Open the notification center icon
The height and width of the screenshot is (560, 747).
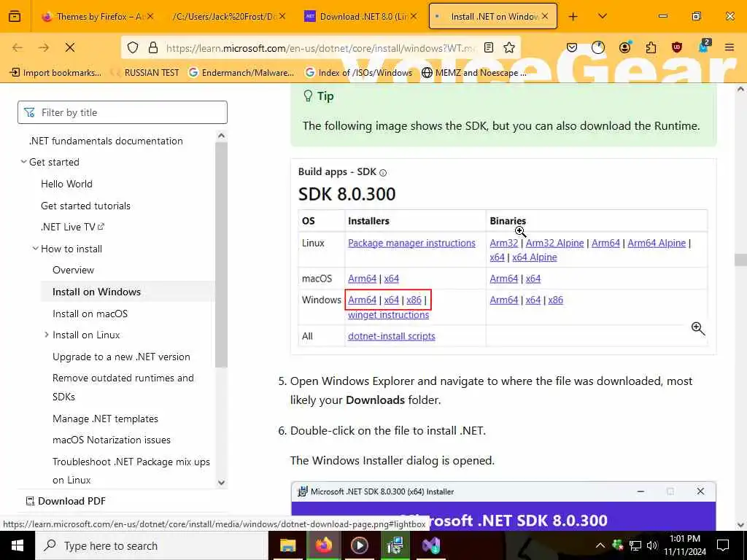(723, 545)
